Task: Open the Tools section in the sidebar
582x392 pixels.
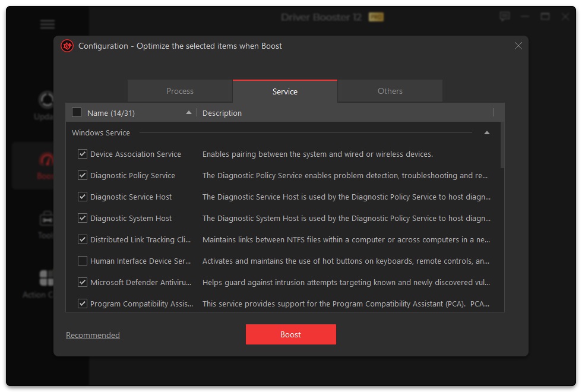Action: tap(46, 225)
